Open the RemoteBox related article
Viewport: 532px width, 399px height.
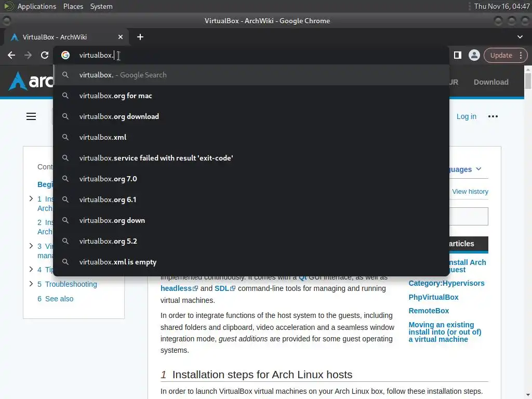(x=429, y=311)
